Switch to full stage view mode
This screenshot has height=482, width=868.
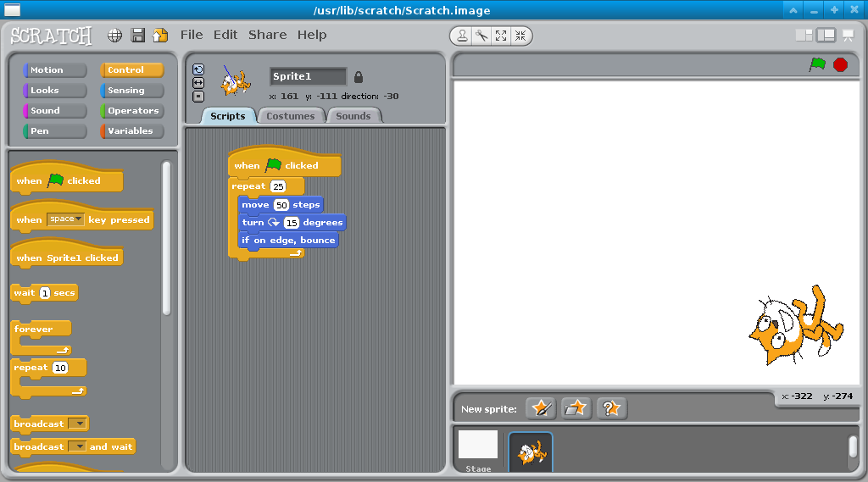[826, 36]
